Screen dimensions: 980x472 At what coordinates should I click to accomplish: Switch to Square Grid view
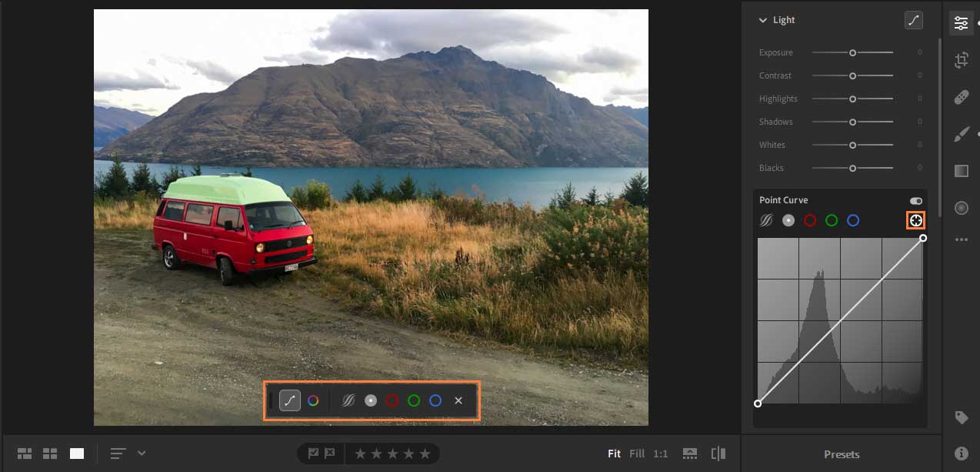pos(51,454)
